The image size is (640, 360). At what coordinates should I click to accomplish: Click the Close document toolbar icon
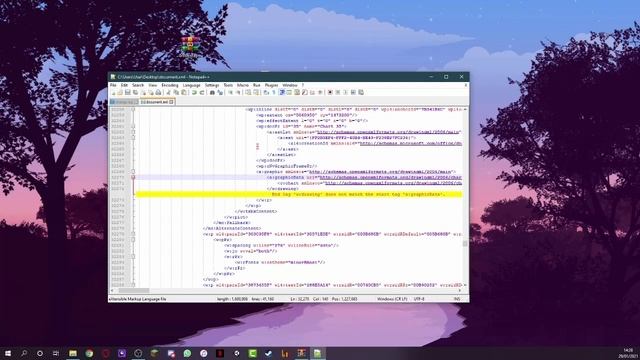(x=143, y=93)
